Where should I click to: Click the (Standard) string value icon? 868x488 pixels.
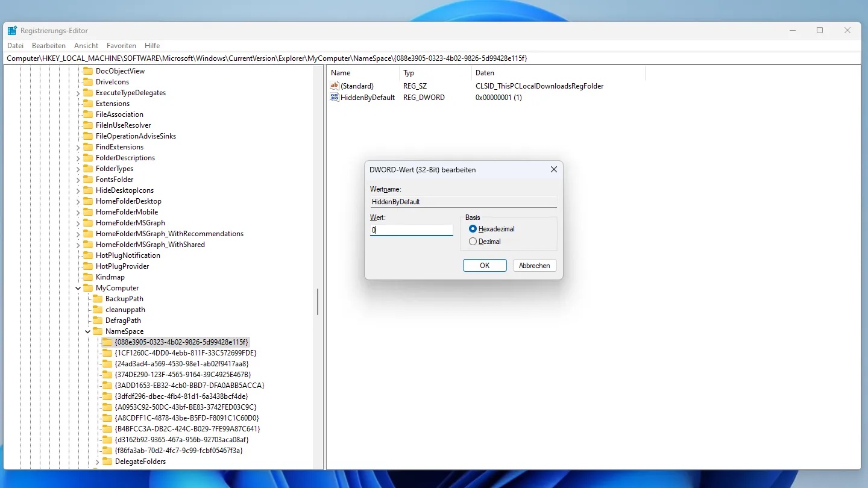tap(335, 86)
